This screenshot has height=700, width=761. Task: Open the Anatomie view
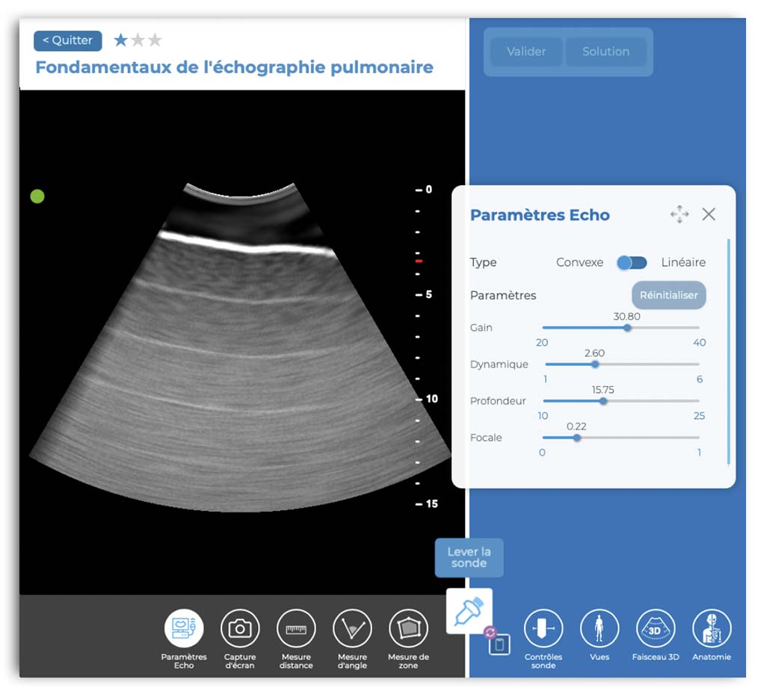711,628
